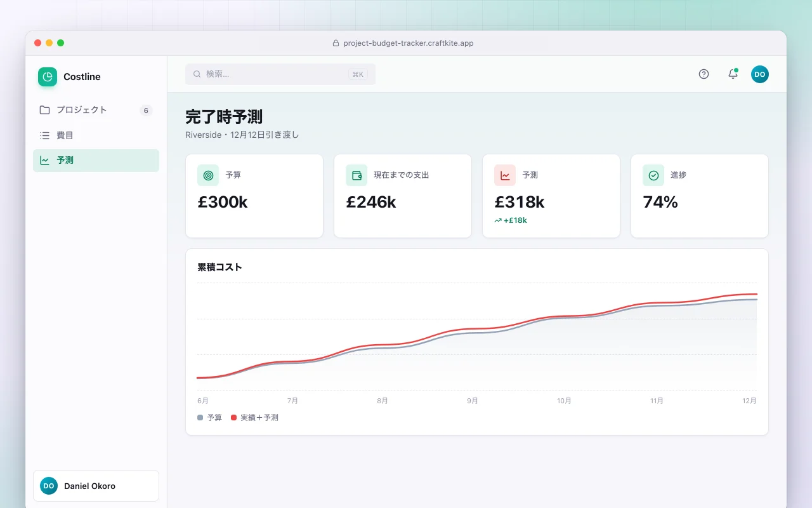
Task: Open Daniel Okoro profile card
Action: pos(96,486)
